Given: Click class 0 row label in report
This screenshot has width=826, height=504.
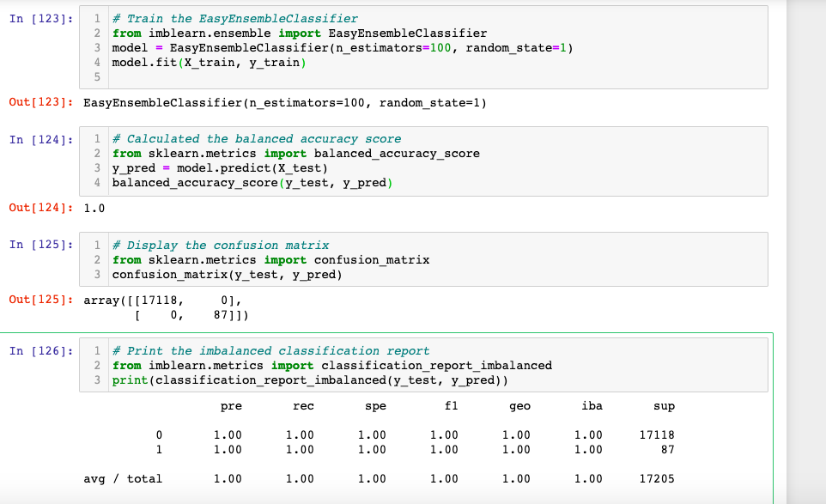Looking at the screenshot, I should click(159, 435).
